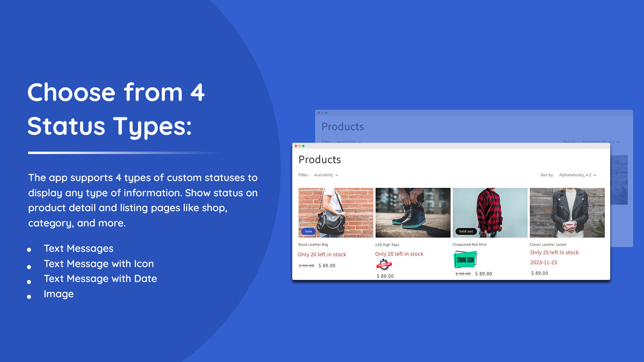Select the Products page heading

[x=320, y=160]
